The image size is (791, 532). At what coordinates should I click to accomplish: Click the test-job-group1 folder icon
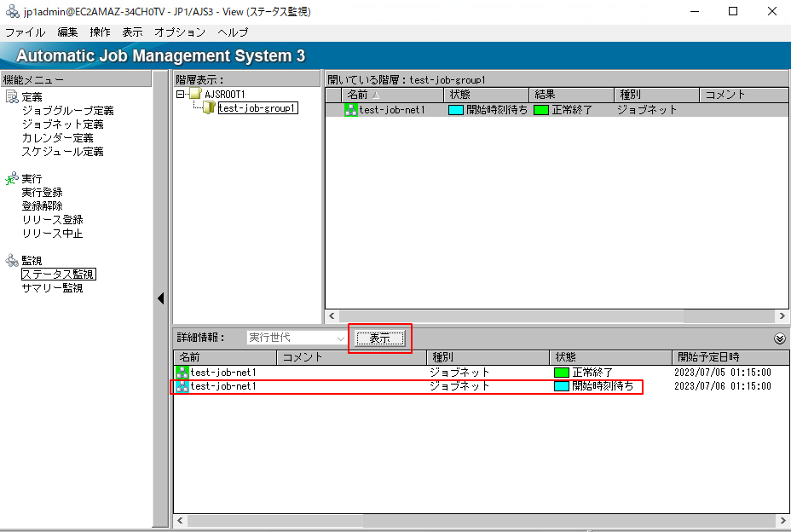pyautogui.click(x=209, y=107)
